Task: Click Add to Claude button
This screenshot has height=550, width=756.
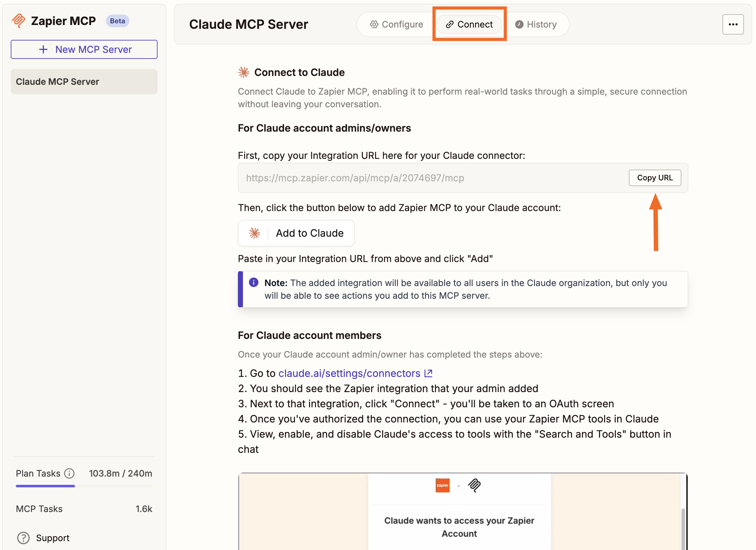Action: point(296,233)
